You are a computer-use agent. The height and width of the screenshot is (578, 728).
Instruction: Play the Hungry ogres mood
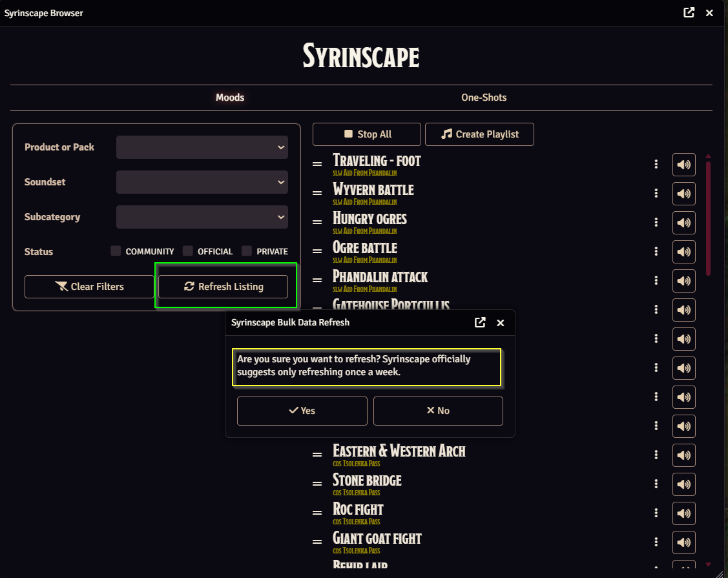pos(683,223)
